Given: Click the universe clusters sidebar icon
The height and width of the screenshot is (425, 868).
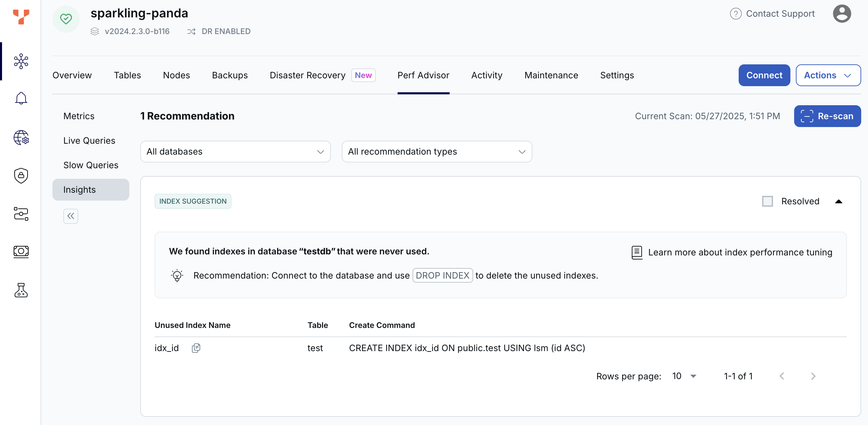Looking at the screenshot, I should click(x=21, y=61).
